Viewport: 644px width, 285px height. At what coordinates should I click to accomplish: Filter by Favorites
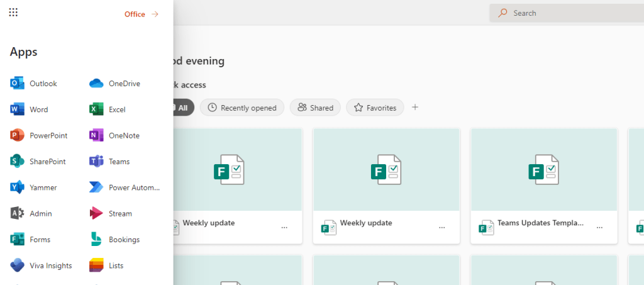point(375,108)
